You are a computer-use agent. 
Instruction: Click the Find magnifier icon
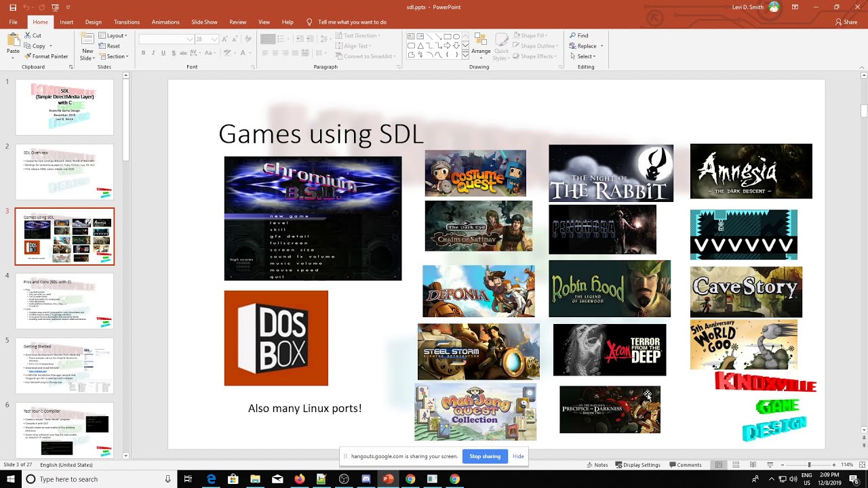point(573,35)
